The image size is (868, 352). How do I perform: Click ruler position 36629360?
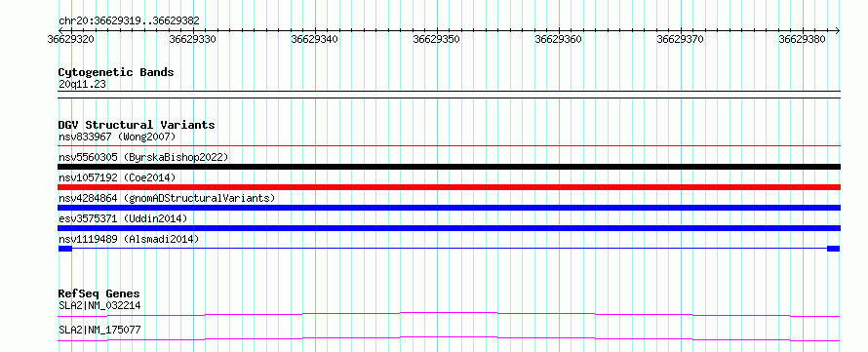(x=558, y=39)
